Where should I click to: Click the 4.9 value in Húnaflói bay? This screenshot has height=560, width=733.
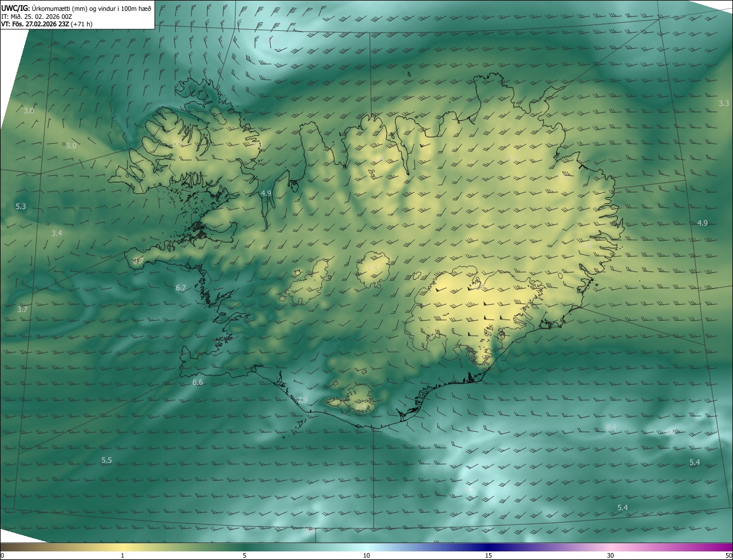pos(266,194)
